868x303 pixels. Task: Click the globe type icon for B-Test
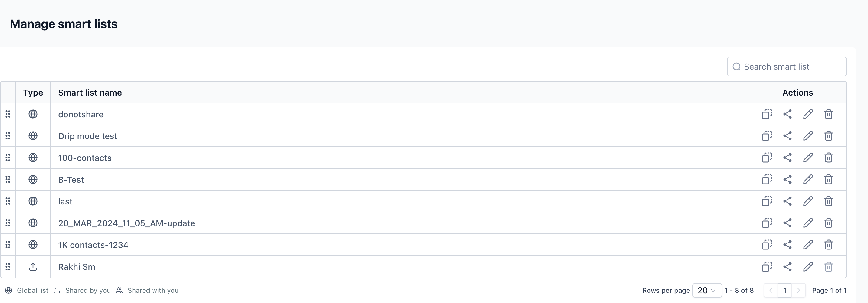point(33,179)
